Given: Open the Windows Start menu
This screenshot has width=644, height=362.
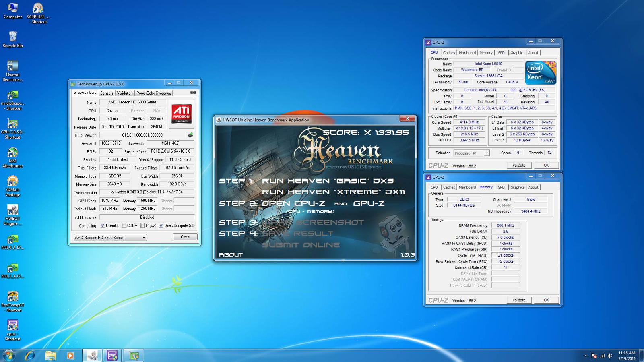Looking at the screenshot, I should [x=9, y=355].
